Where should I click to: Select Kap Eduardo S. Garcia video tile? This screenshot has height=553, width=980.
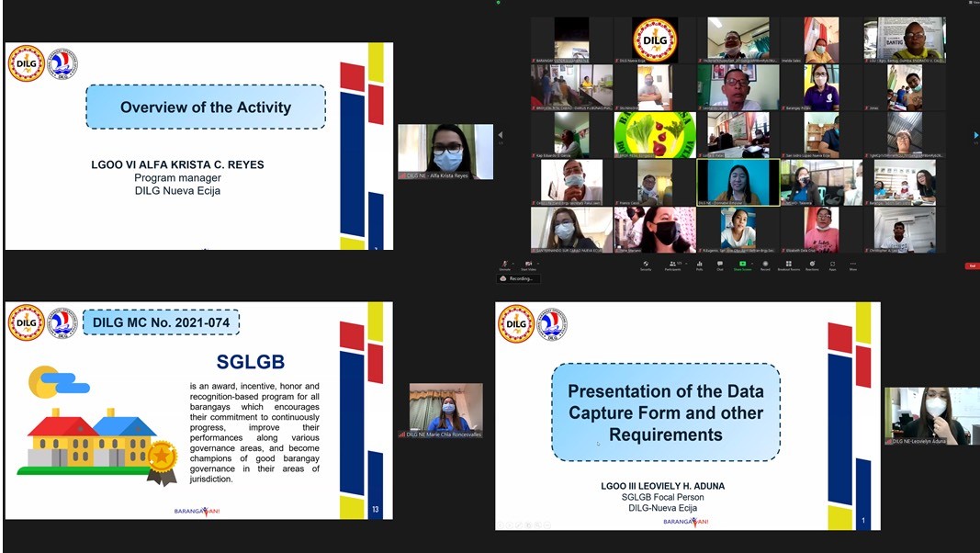(x=571, y=135)
